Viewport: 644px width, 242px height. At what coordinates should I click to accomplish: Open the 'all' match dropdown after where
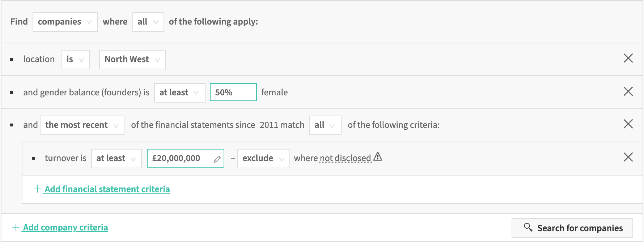(148, 22)
